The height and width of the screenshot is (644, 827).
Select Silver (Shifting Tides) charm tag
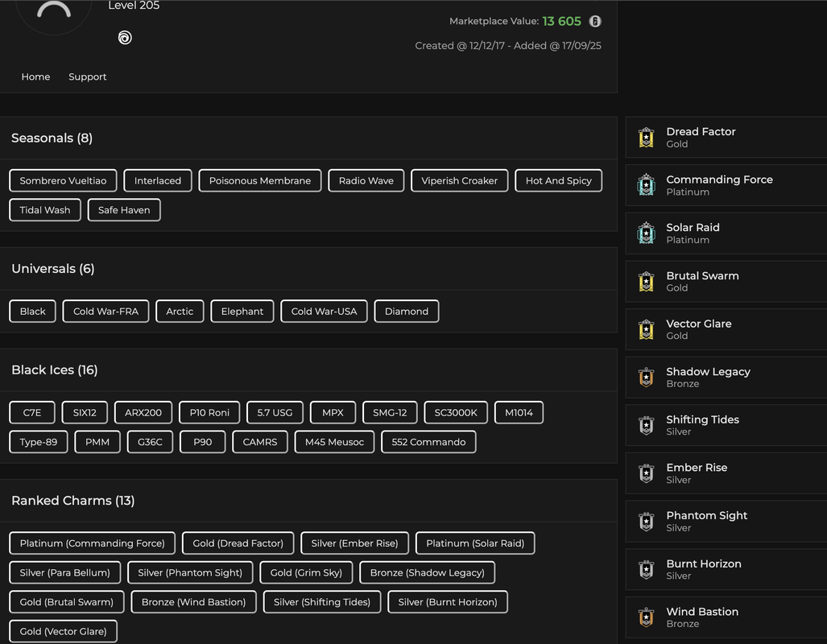point(322,602)
